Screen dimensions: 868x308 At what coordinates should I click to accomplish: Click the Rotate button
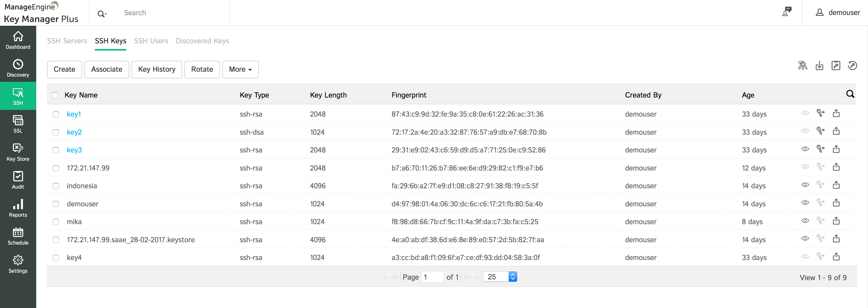tap(202, 69)
